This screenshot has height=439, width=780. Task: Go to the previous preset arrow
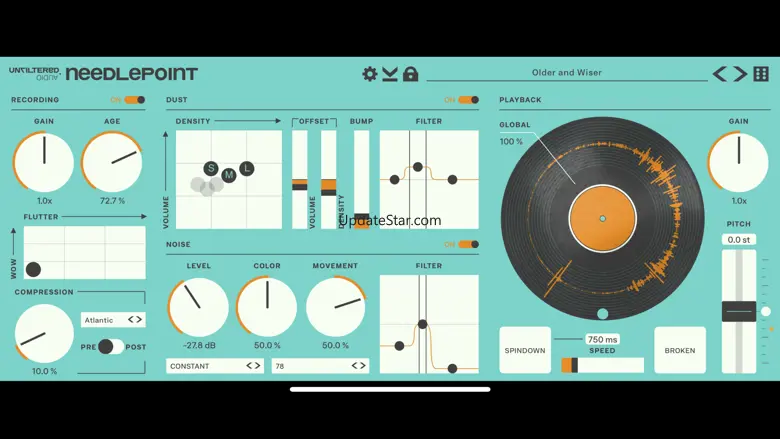click(720, 74)
